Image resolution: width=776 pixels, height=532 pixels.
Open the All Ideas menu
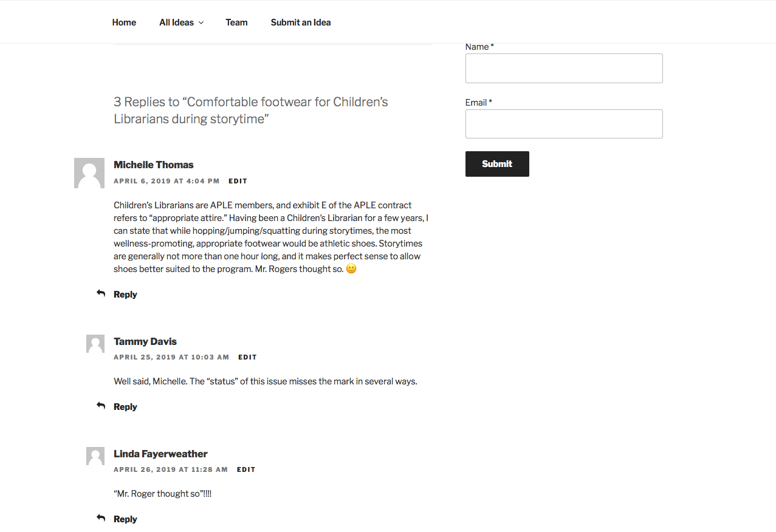click(x=176, y=22)
